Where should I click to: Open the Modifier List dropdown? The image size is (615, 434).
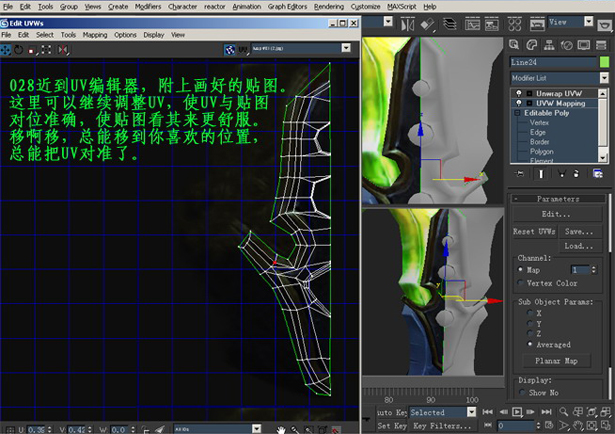tap(560, 77)
